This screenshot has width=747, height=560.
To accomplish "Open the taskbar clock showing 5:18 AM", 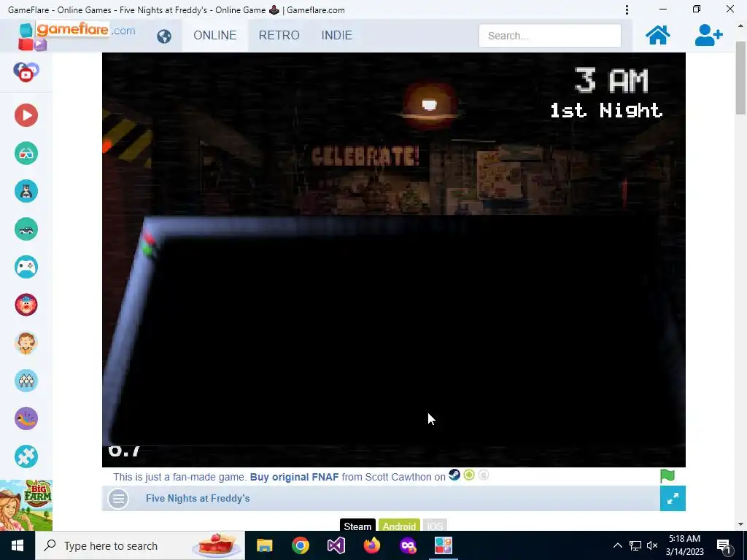I will click(x=684, y=545).
